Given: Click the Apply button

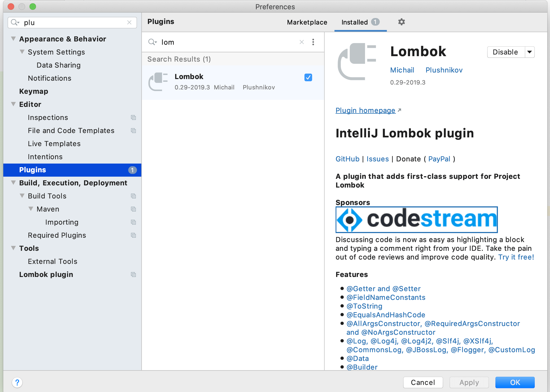Looking at the screenshot, I should tap(469, 382).
